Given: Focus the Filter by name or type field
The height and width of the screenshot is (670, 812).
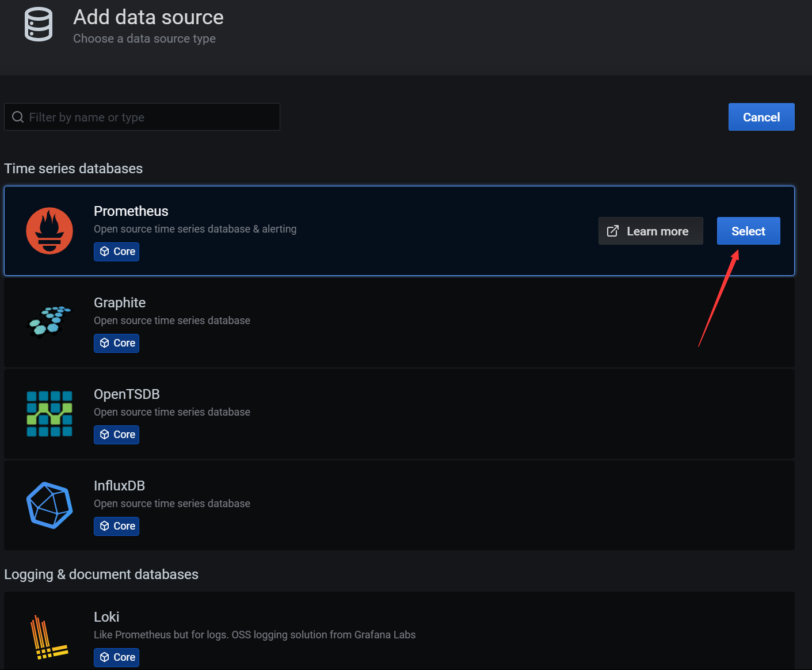Looking at the screenshot, I should click(x=142, y=117).
